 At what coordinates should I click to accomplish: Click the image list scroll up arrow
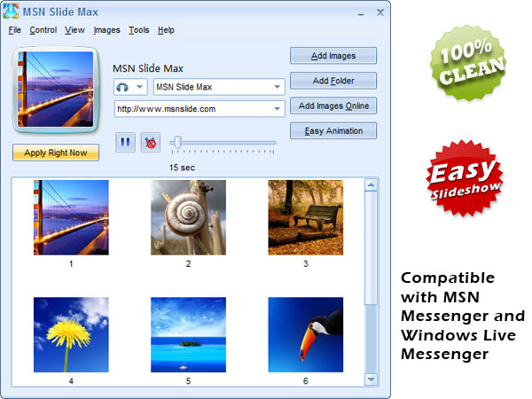click(371, 185)
